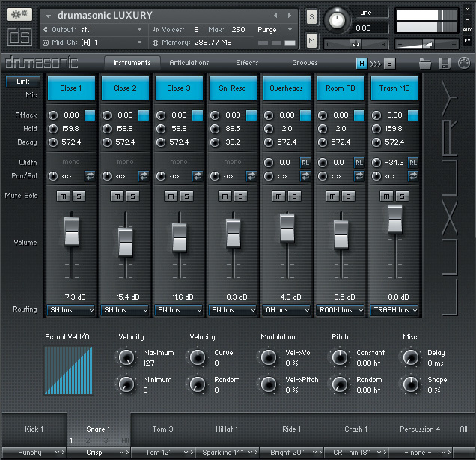Image resolution: width=476 pixels, height=460 pixels.
Task: Open the Midi Ch dropdown
Action: pyautogui.click(x=93, y=43)
